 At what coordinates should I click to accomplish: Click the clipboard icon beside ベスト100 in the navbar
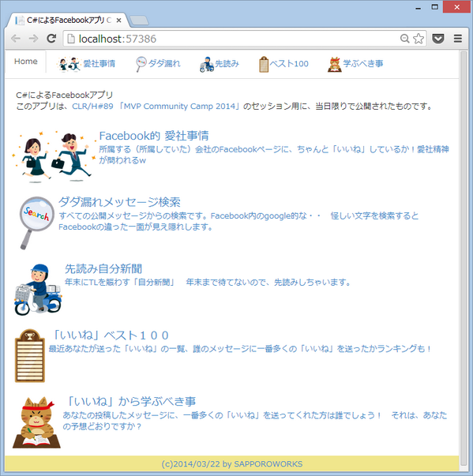pos(264,65)
